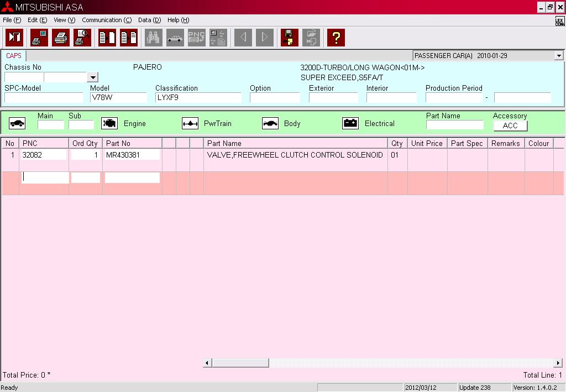Click the save floppy disk toolbar icon

[x=289, y=38]
